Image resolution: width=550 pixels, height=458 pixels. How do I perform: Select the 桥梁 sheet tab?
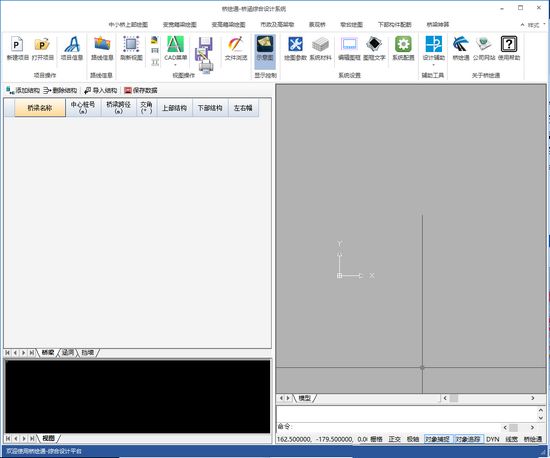point(48,352)
